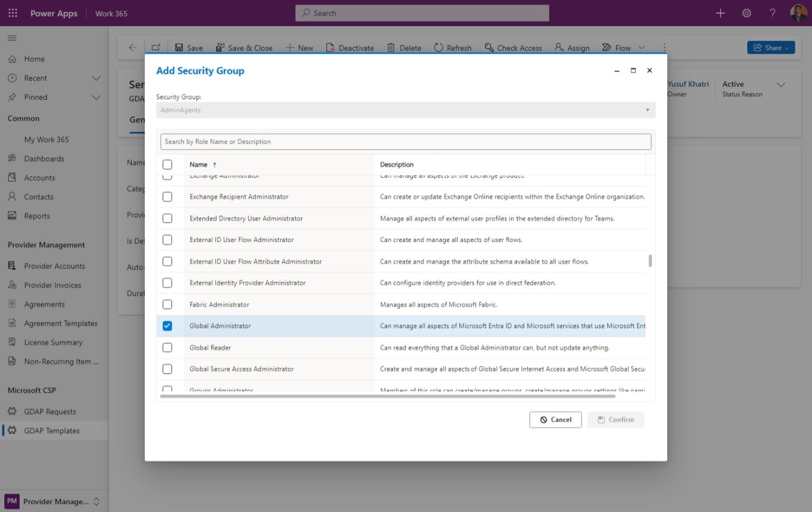Expand the Recent section chevron
This screenshot has width=812, height=512.
click(97, 78)
